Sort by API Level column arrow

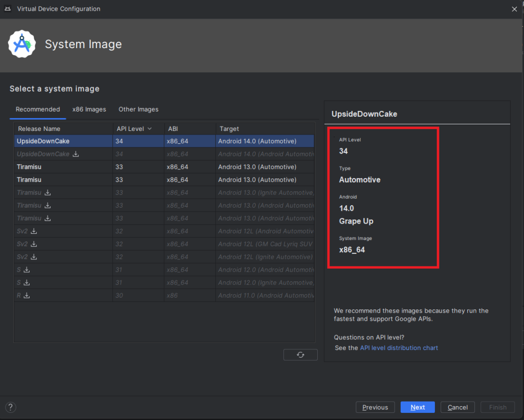[150, 128]
